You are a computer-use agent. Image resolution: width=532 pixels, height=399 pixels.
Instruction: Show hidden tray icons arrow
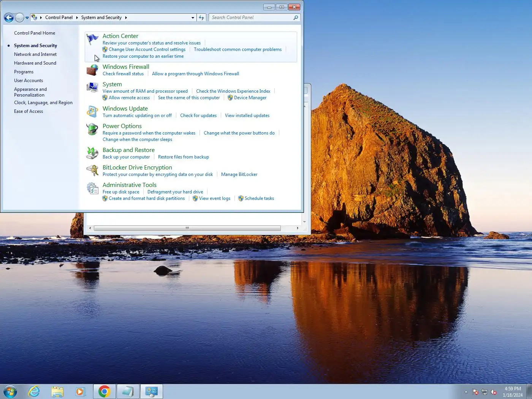pyautogui.click(x=466, y=392)
